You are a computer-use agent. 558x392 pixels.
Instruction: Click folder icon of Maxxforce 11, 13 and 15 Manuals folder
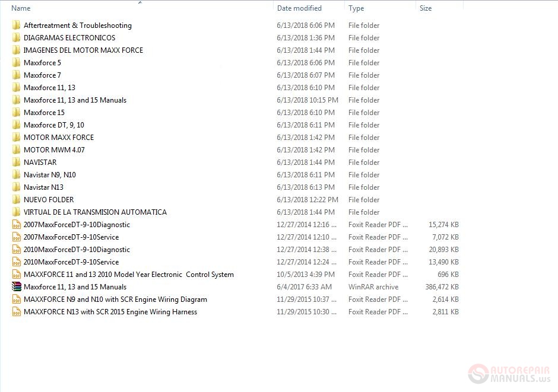coord(17,100)
